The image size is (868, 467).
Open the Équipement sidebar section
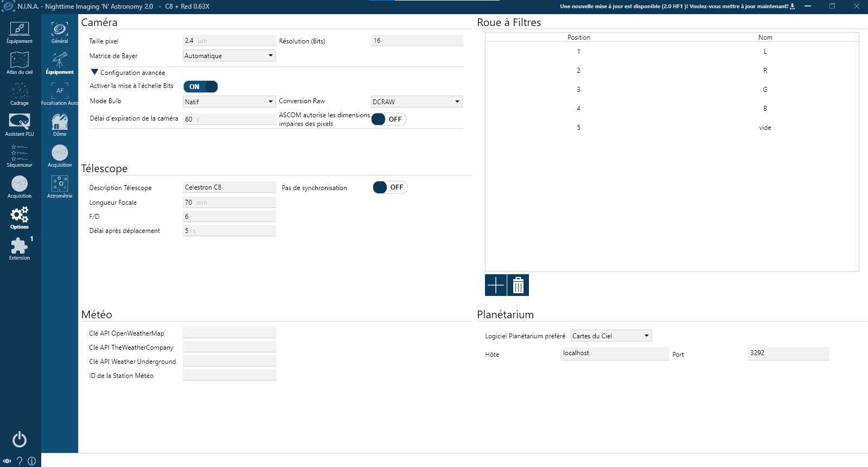pyautogui.click(x=20, y=33)
